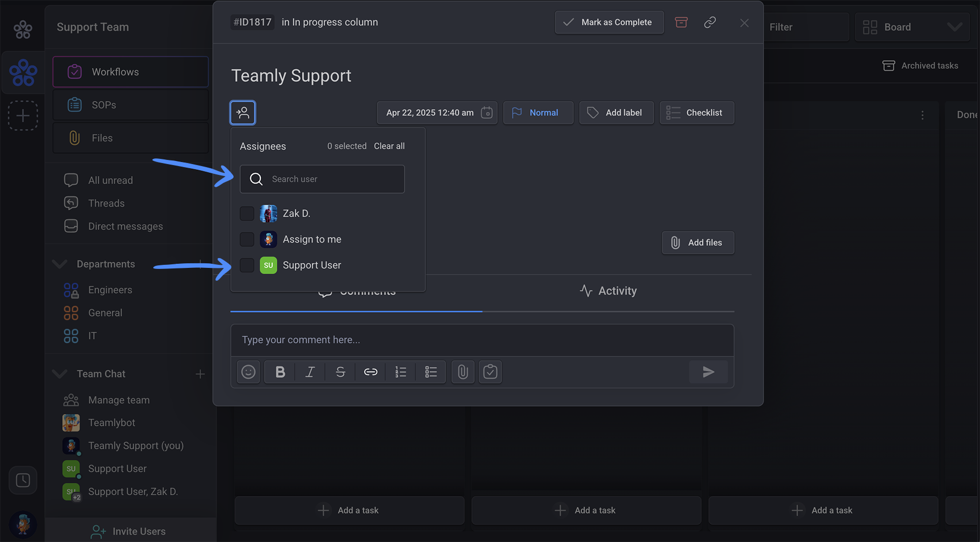The width and height of the screenshot is (980, 542).
Task: Click the archive task icon in header
Action: point(681,22)
